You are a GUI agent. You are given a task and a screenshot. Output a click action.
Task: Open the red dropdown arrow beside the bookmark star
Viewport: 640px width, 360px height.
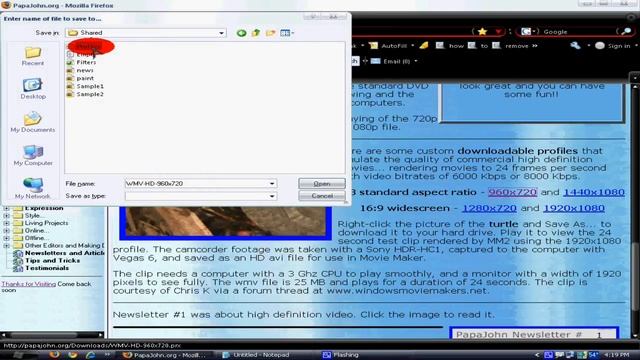[498, 31]
